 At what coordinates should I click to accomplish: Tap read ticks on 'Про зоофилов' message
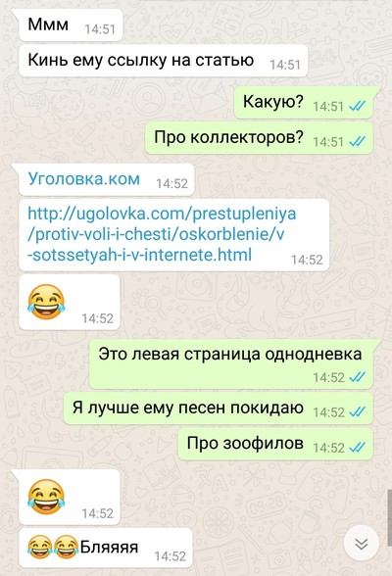(357, 448)
